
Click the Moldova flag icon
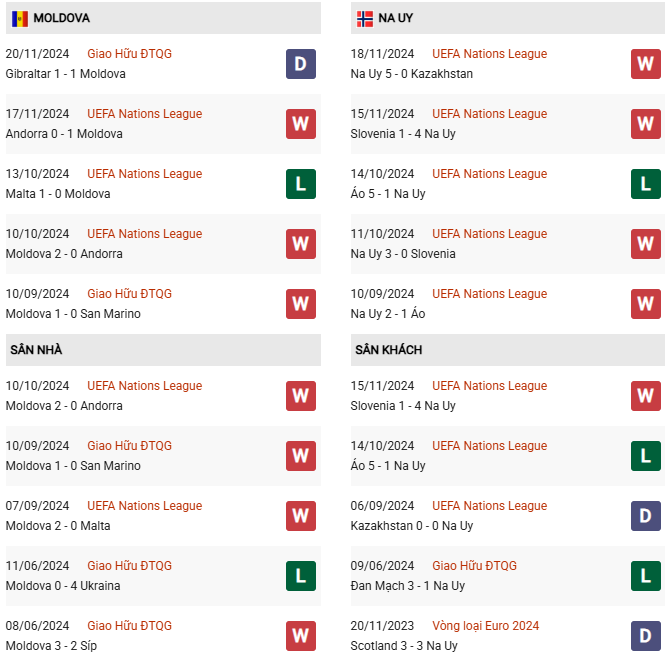[x=20, y=18]
